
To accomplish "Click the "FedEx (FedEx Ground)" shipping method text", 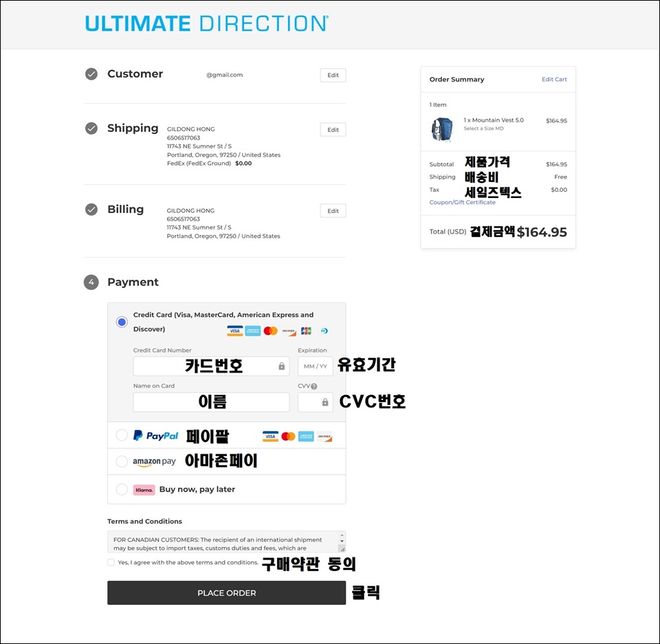I will (199, 164).
